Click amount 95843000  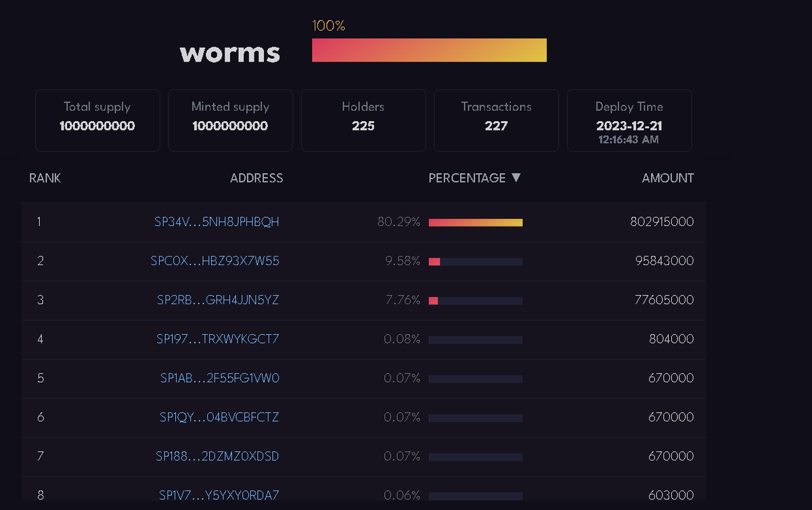coord(665,261)
